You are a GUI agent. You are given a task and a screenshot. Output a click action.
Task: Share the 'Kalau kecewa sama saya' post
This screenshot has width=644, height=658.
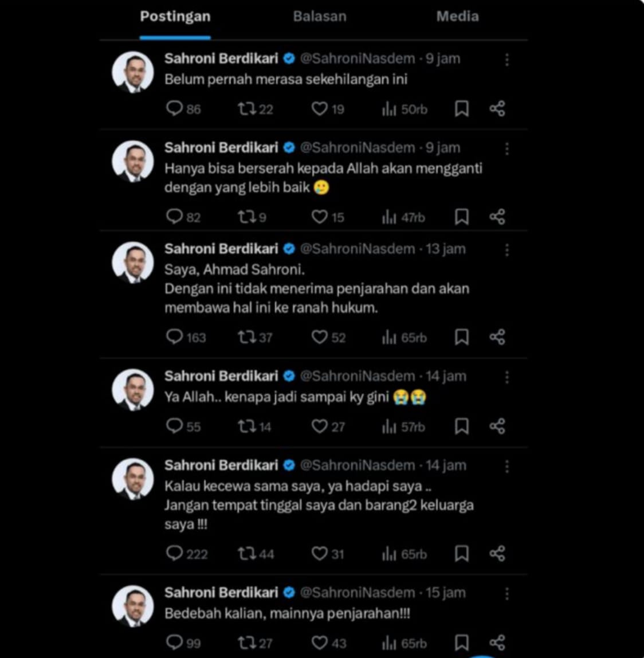coord(497,554)
